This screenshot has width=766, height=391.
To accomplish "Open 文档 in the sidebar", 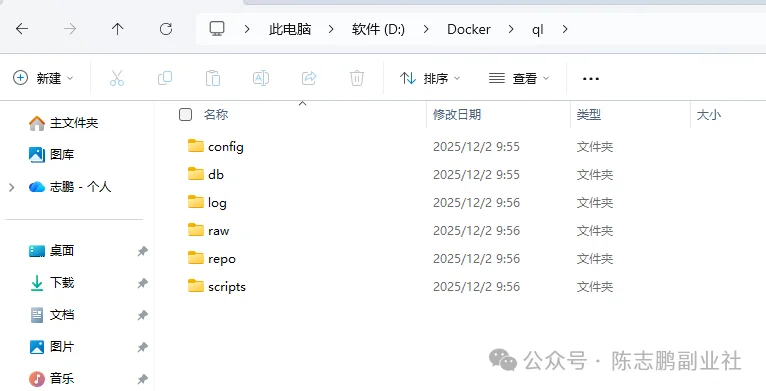I will (x=62, y=315).
